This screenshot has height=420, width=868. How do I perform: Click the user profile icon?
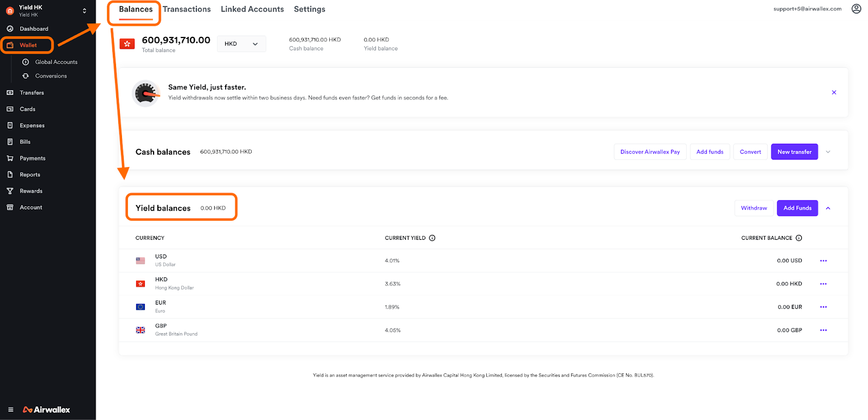(856, 9)
